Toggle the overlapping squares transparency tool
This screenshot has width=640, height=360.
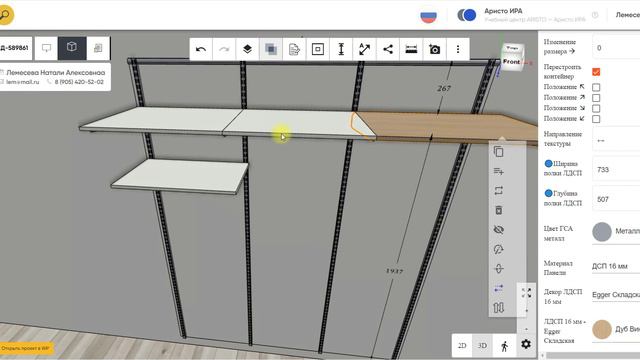pos(271,49)
